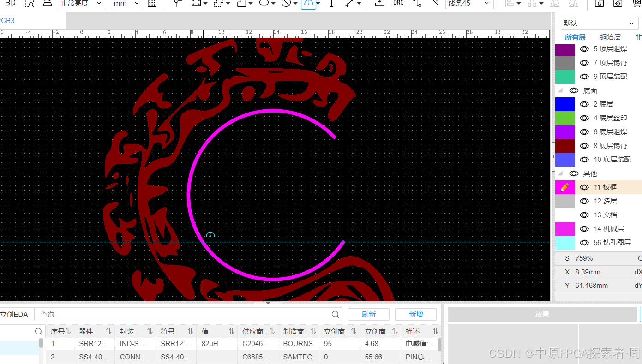
Task: Click the routing node icon after DRC
Action: click(417, 3)
